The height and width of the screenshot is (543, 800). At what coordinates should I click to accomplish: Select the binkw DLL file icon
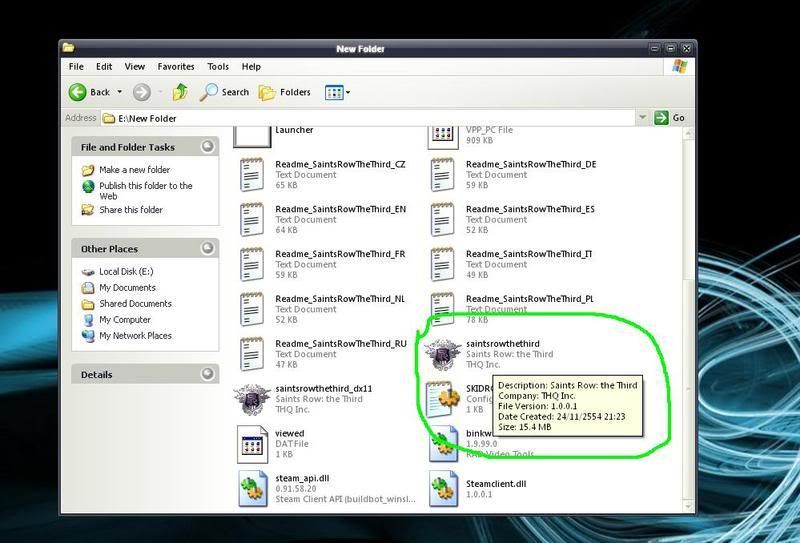pos(443,444)
